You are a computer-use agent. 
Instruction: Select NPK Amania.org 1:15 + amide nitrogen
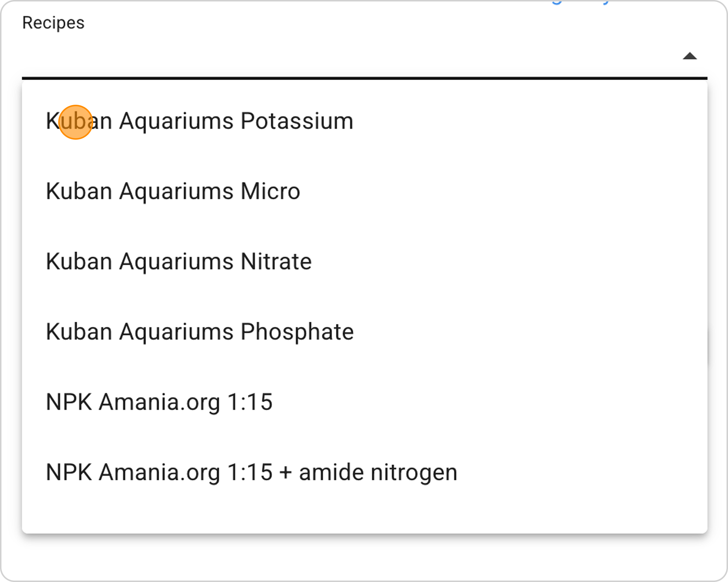point(251,472)
